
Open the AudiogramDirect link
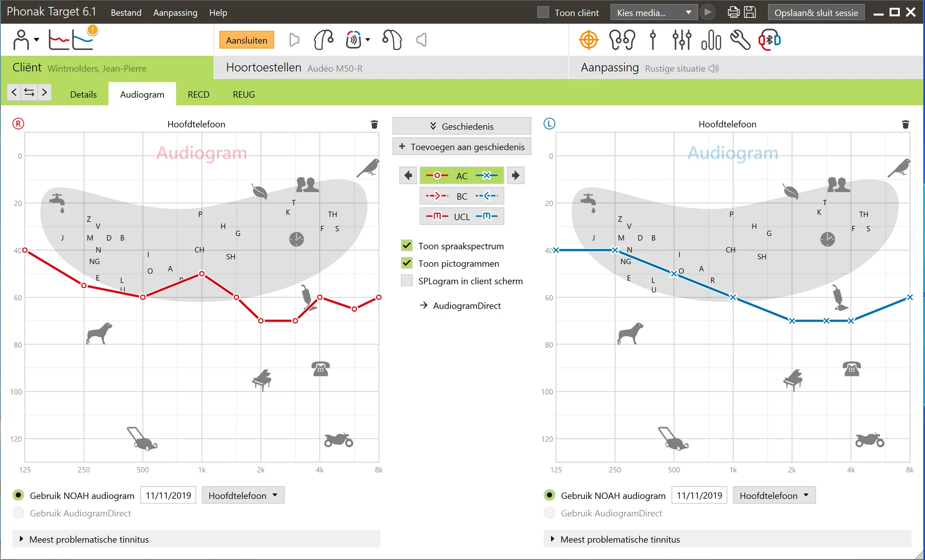pos(467,305)
